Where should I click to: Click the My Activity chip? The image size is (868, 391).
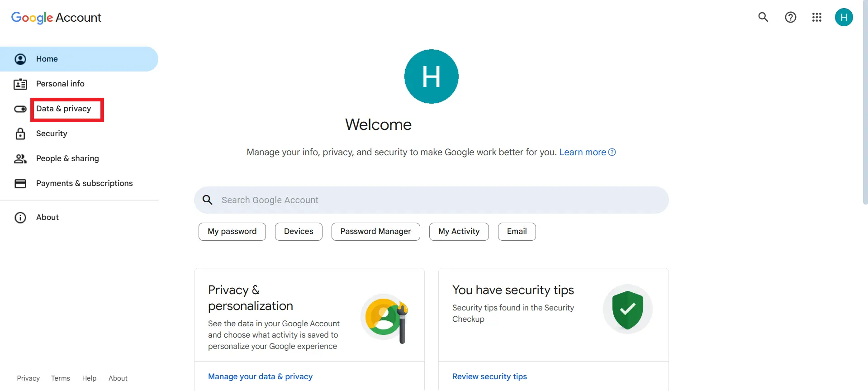point(459,231)
